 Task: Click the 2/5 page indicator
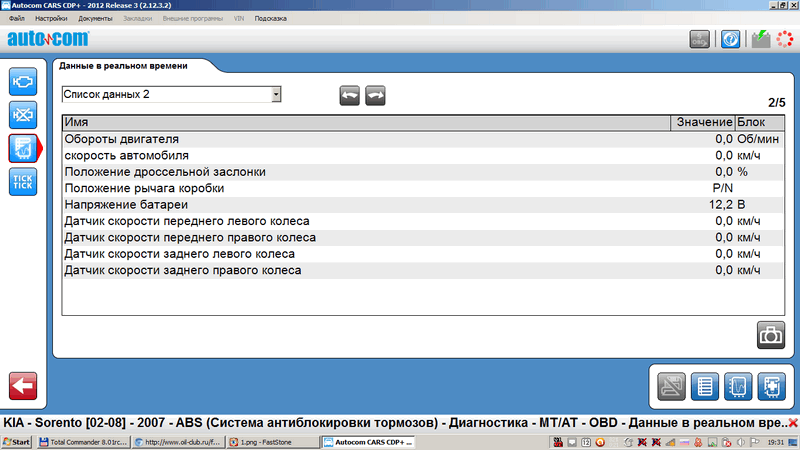click(x=777, y=103)
